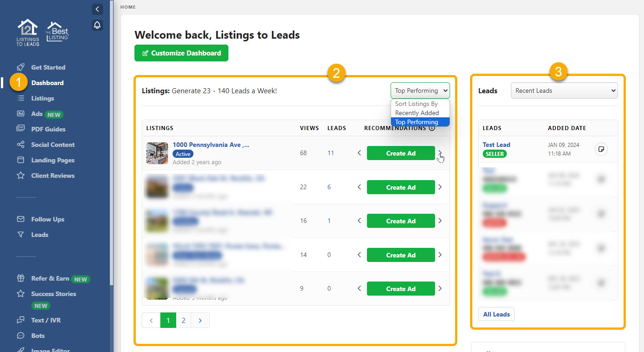Open the Top Performing sort dropdown
This screenshot has height=352, width=644.
click(420, 91)
